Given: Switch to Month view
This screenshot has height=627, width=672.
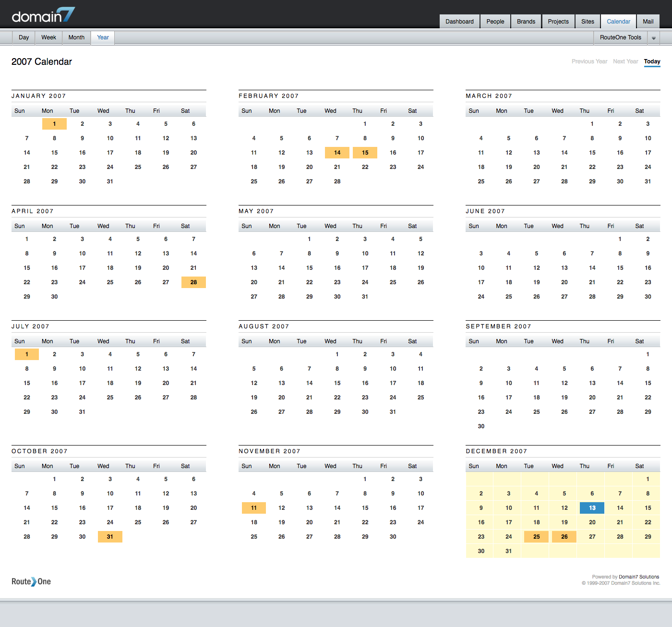Looking at the screenshot, I should tap(76, 37).
